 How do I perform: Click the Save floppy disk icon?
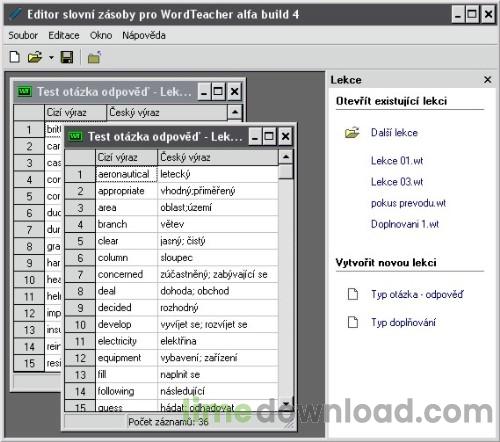67,57
